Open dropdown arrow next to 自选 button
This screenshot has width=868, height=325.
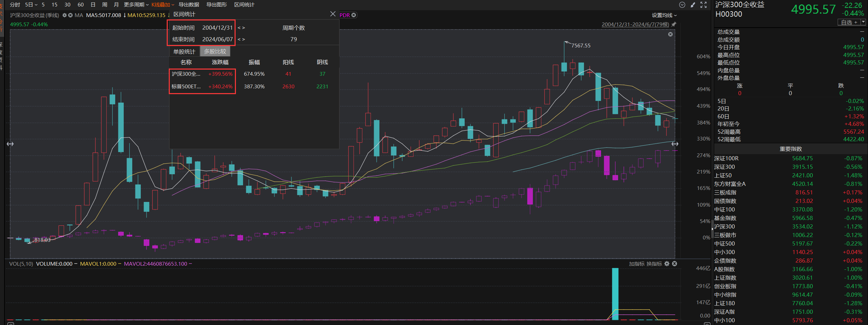863,22
